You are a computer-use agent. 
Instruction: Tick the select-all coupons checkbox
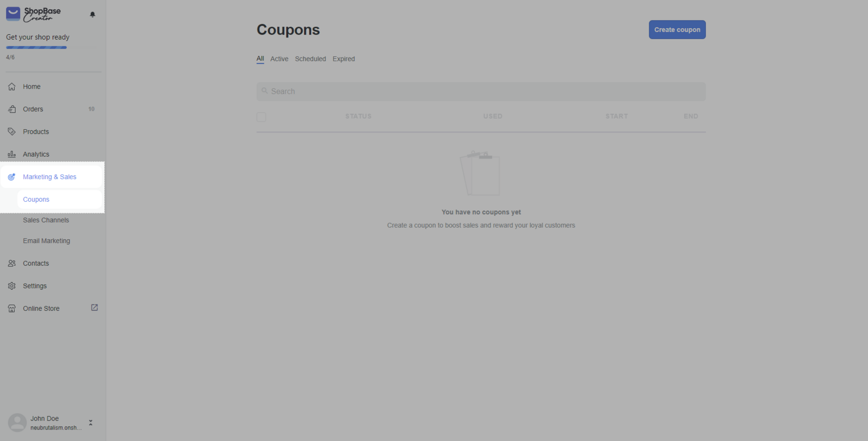(261, 117)
